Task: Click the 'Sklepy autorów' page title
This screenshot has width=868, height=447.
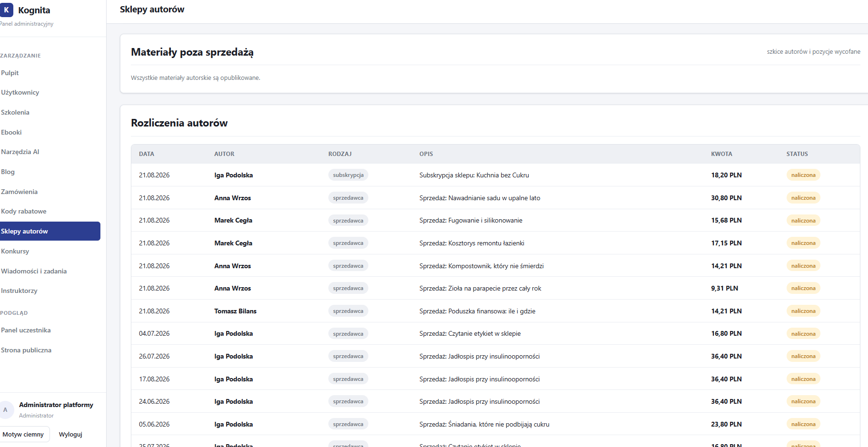Action: coord(152,10)
